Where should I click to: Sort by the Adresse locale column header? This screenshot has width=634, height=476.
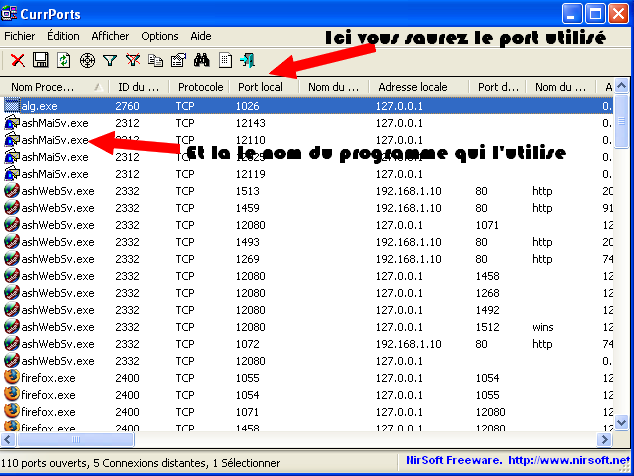[x=418, y=87]
